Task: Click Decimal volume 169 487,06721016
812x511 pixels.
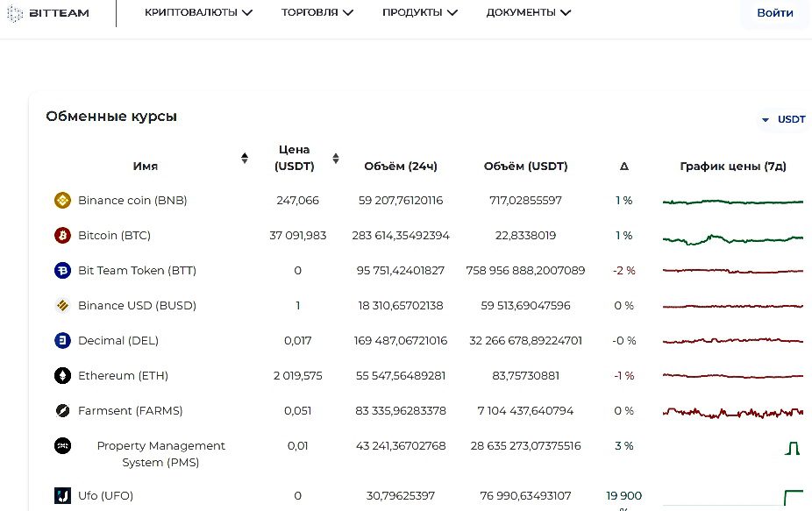Action: coord(401,341)
